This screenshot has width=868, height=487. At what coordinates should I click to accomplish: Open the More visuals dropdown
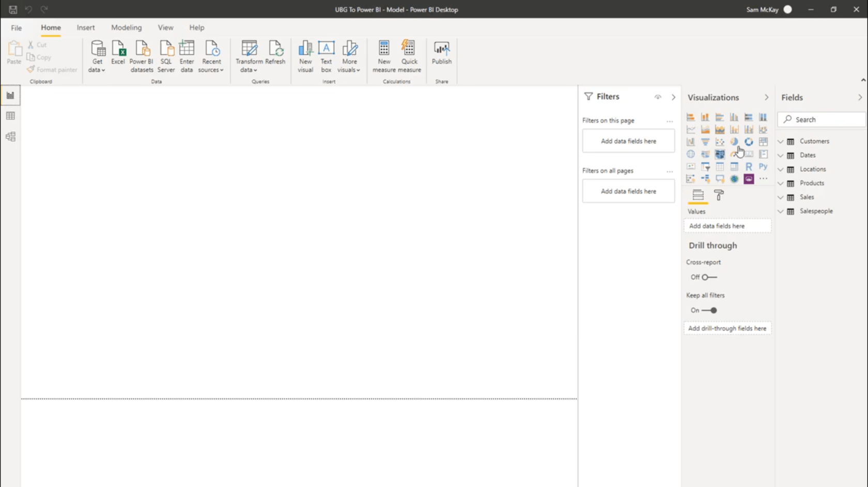tap(349, 56)
